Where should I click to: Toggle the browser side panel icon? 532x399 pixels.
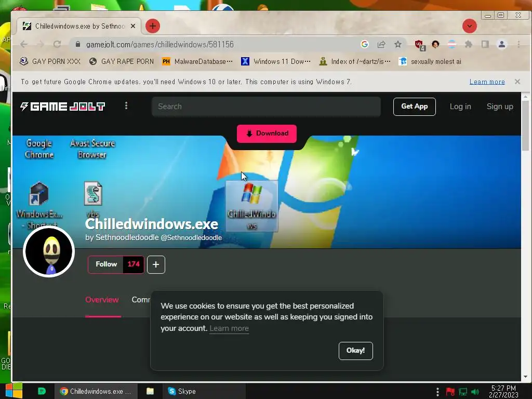(485, 44)
